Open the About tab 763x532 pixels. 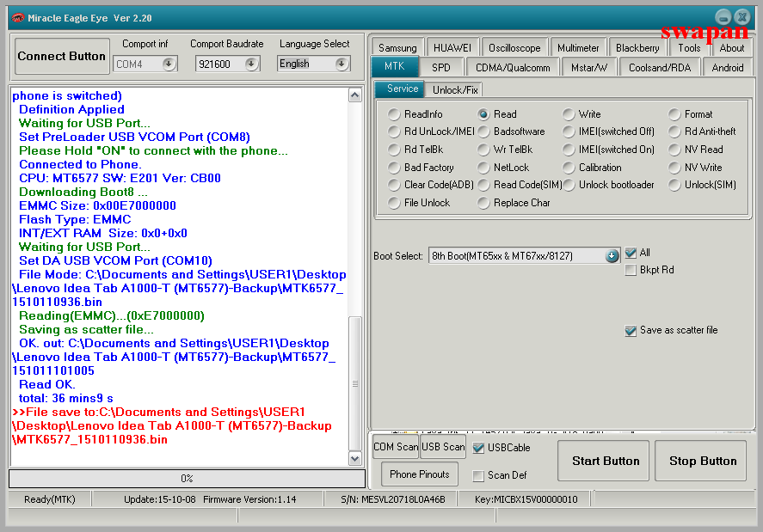[732, 47]
